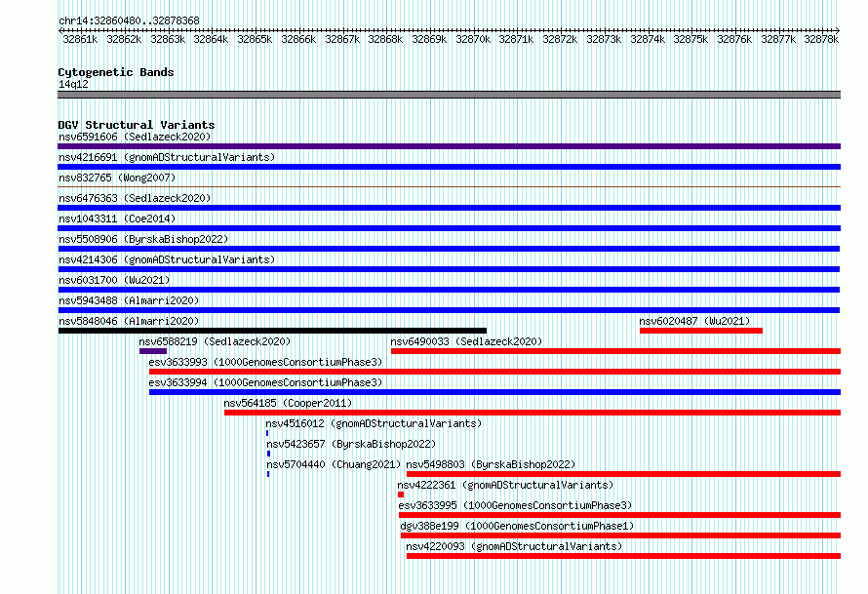Open variant nsv1043311 (Coe2014) label
This screenshot has width=868, height=594.
[x=117, y=218]
